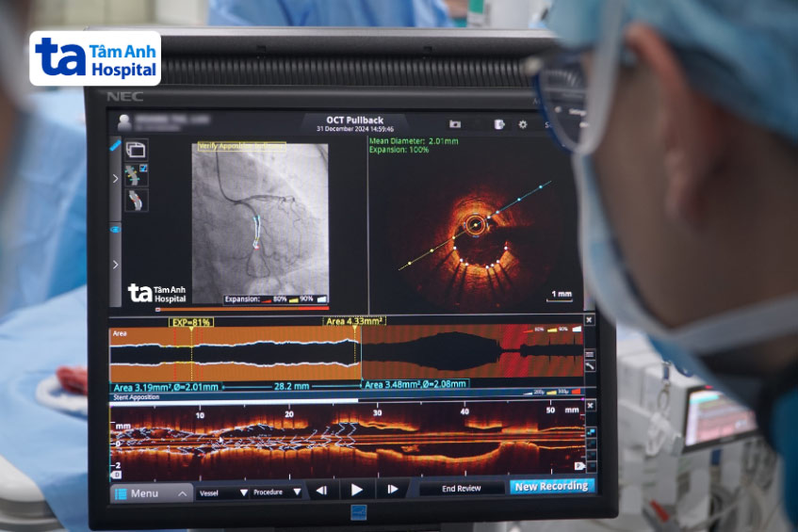
Task: Step back one frame
Action: coord(321,491)
